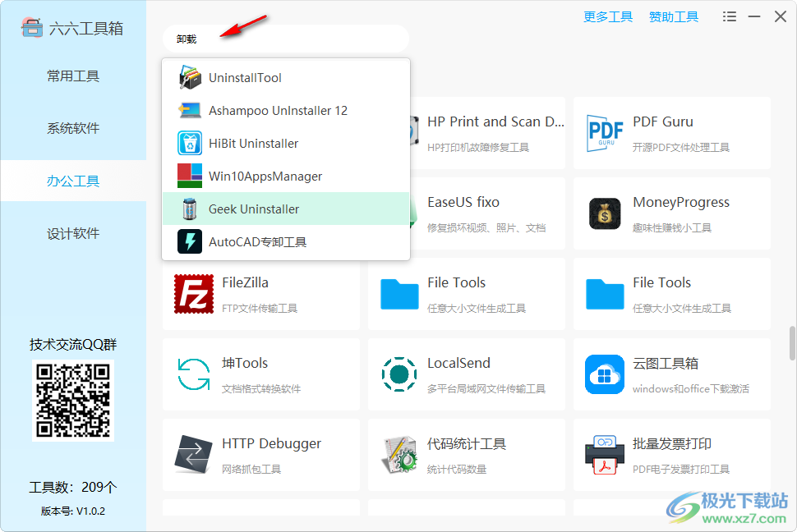Image resolution: width=797 pixels, height=532 pixels.
Task: Open the EaseUS fixo card
Action: click(487, 213)
